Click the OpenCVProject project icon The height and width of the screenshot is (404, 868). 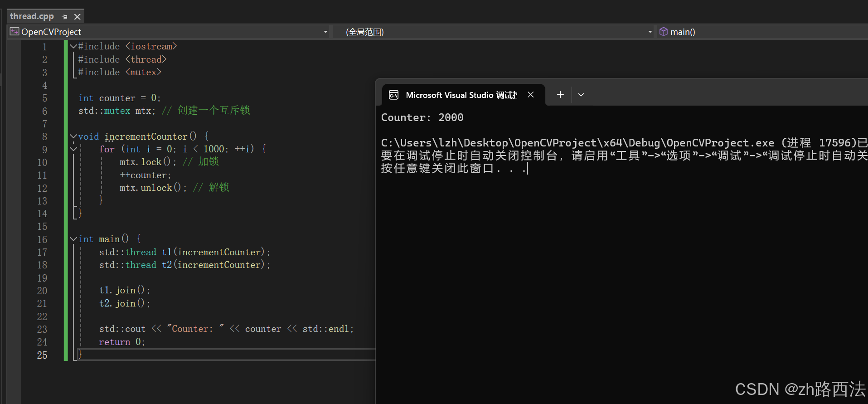pos(15,32)
